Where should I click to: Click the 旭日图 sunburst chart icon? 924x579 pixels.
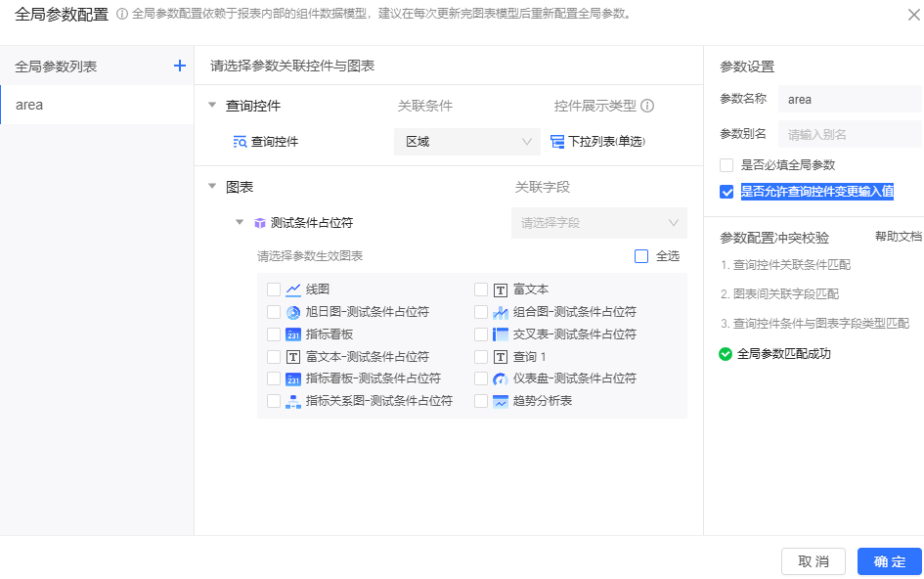coord(293,312)
